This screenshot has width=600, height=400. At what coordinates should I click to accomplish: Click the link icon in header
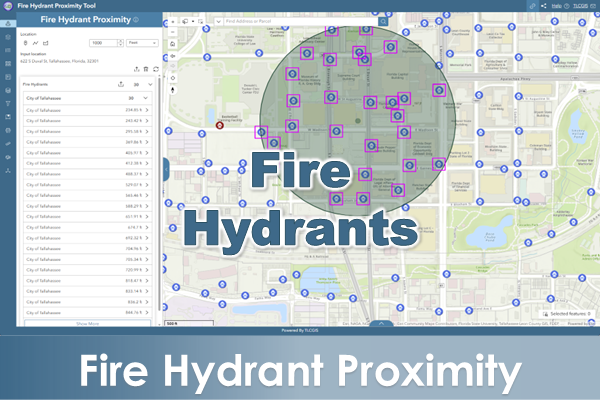click(532, 6)
